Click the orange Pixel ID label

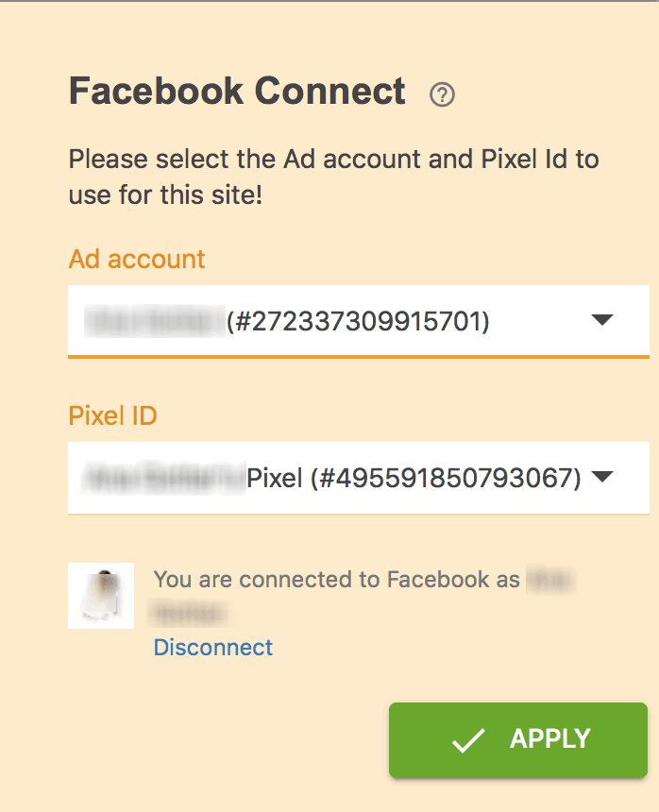click(x=112, y=415)
